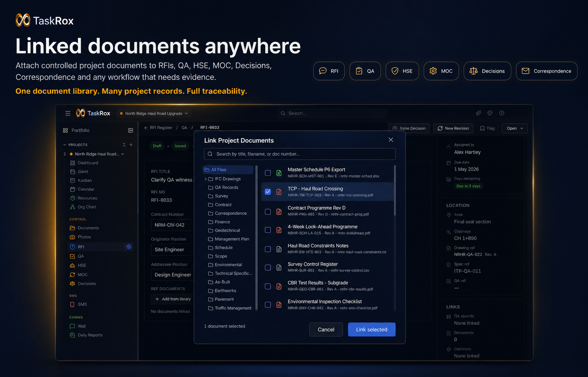Viewport: 588px width, 377px height.
Task: Click the collapse-all icon in the PROJECTS header
Action: (x=124, y=145)
